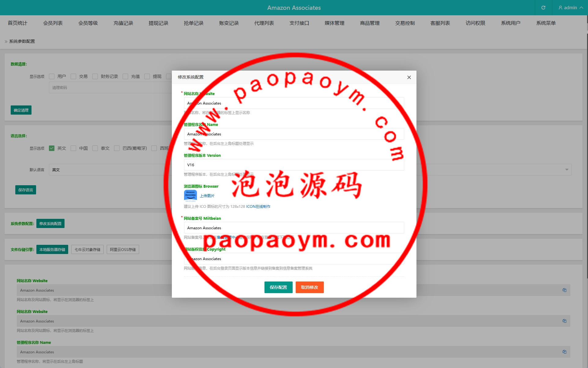
Task: Click the 确定清理 button
Action: click(x=21, y=110)
